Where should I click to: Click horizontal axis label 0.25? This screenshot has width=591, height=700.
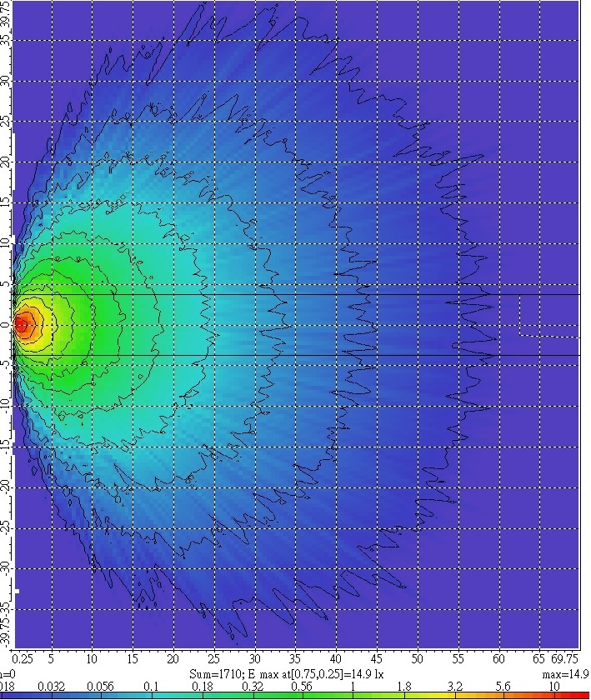(23, 659)
